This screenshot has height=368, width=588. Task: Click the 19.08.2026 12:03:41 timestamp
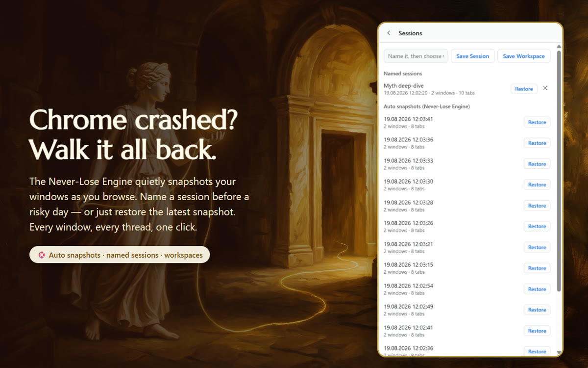tap(408, 119)
